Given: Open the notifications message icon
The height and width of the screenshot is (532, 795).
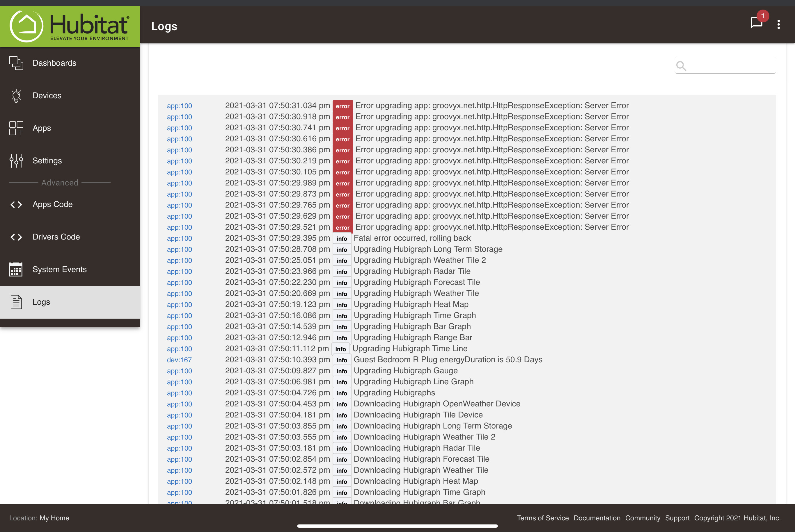Looking at the screenshot, I should (x=756, y=23).
